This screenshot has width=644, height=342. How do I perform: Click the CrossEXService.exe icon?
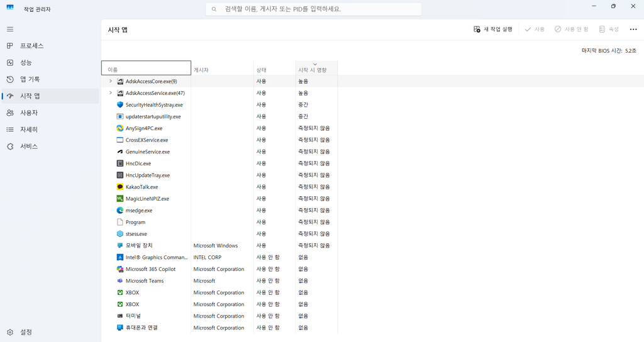(x=120, y=140)
